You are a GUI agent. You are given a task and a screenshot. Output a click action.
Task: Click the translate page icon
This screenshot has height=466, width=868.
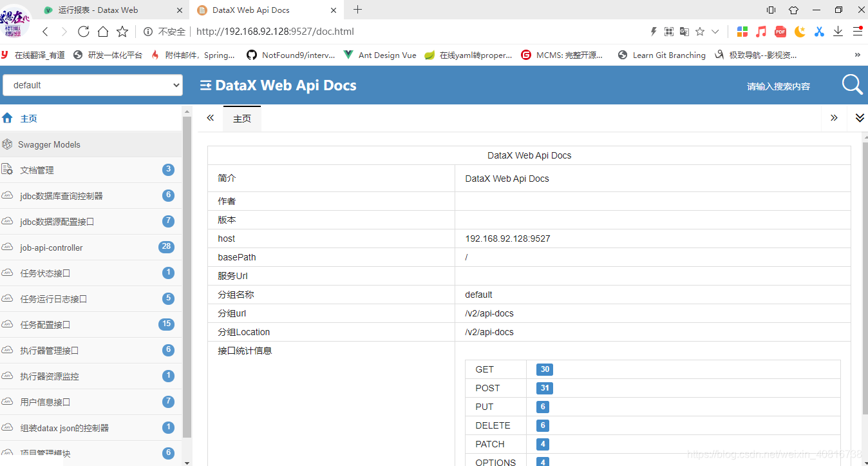pyautogui.click(x=684, y=32)
